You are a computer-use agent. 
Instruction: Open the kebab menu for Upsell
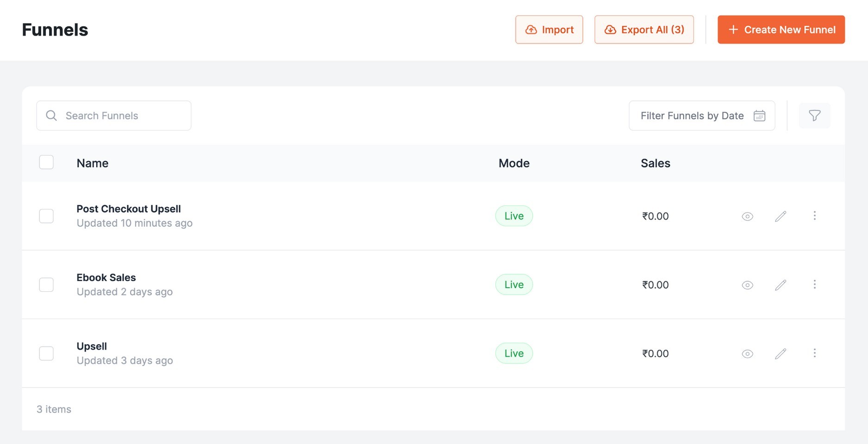(x=814, y=353)
